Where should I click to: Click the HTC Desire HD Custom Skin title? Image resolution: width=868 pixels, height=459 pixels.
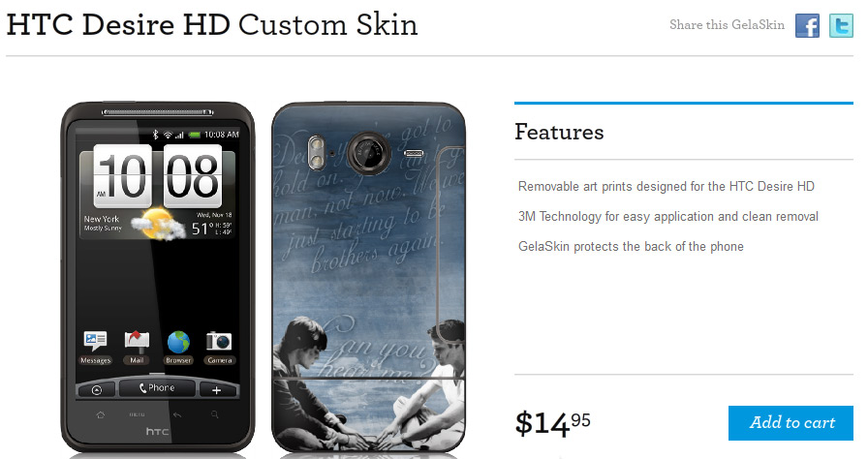click(x=212, y=25)
